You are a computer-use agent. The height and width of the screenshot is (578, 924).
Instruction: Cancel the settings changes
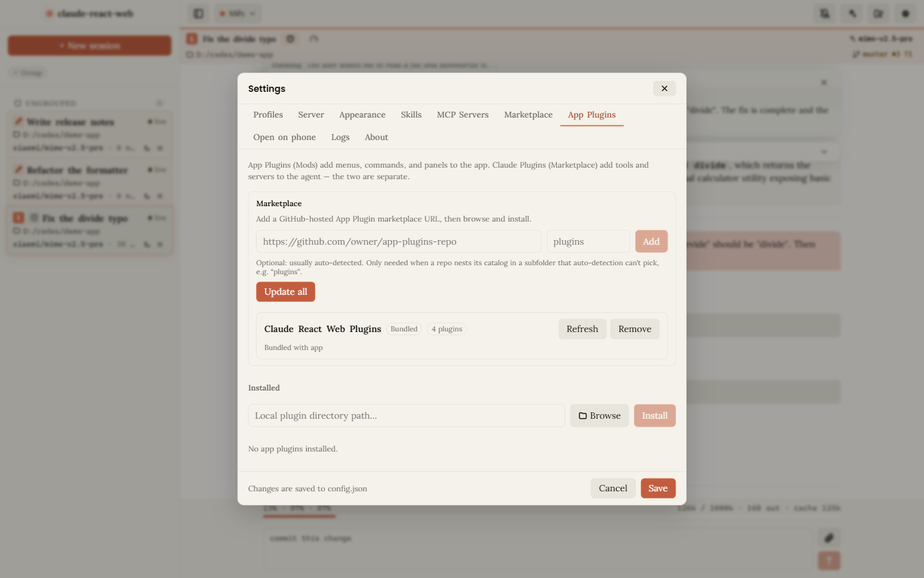[x=613, y=488]
